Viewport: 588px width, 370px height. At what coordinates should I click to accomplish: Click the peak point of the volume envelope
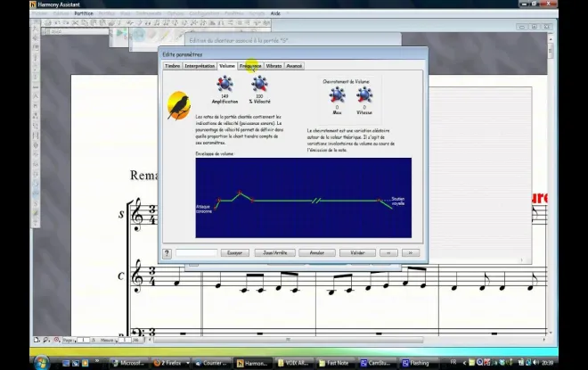(240, 193)
